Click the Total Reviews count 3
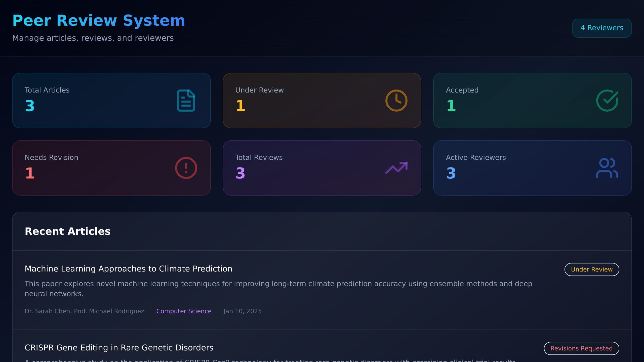 point(240,173)
